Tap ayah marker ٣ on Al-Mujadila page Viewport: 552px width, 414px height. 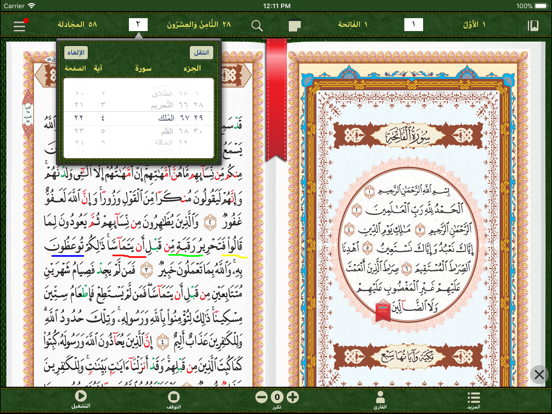pos(147,271)
